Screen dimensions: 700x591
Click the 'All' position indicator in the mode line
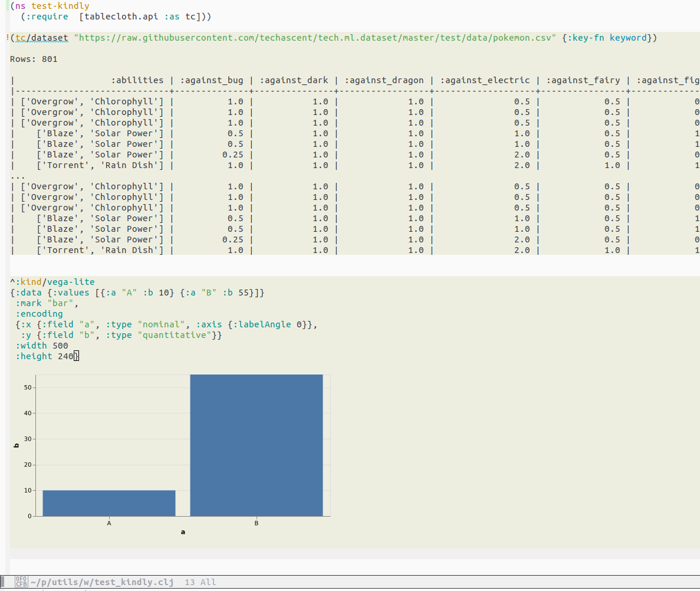click(208, 582)
